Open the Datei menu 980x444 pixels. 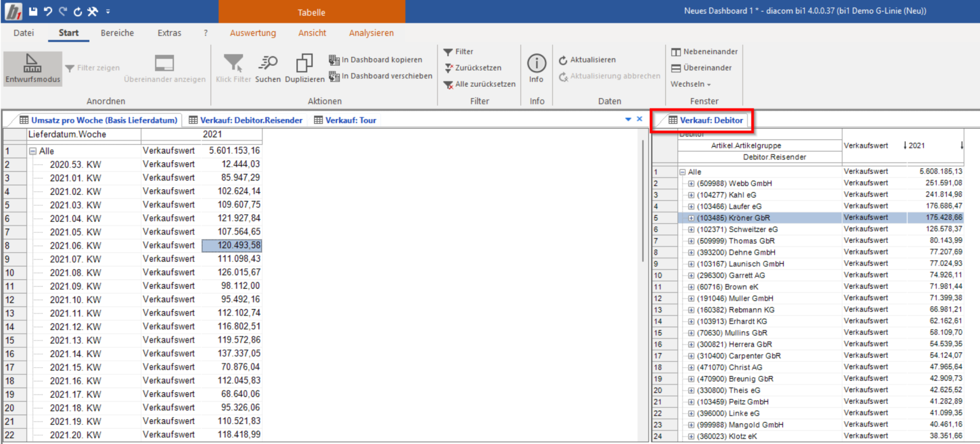24,33
